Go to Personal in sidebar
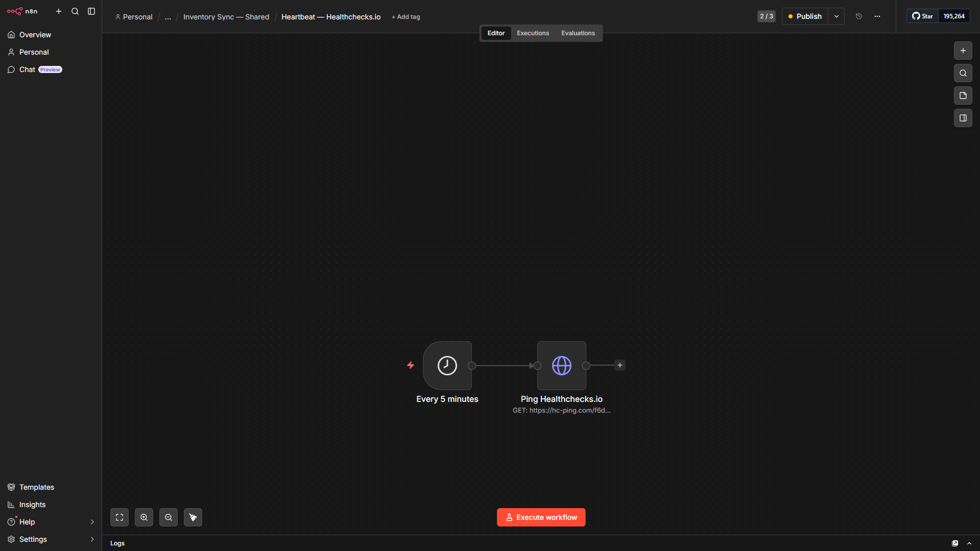 pyautogui.click(x=51, y=52)
